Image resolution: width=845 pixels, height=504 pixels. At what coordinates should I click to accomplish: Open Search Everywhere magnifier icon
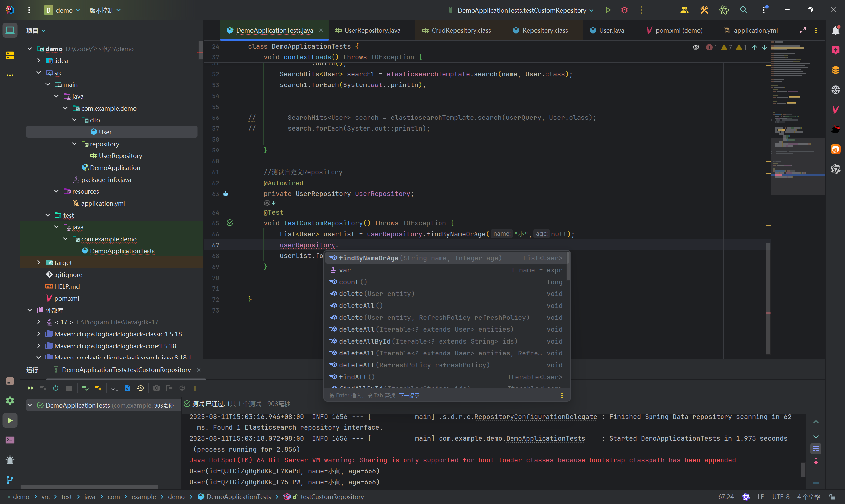click(x=743, y=10)
